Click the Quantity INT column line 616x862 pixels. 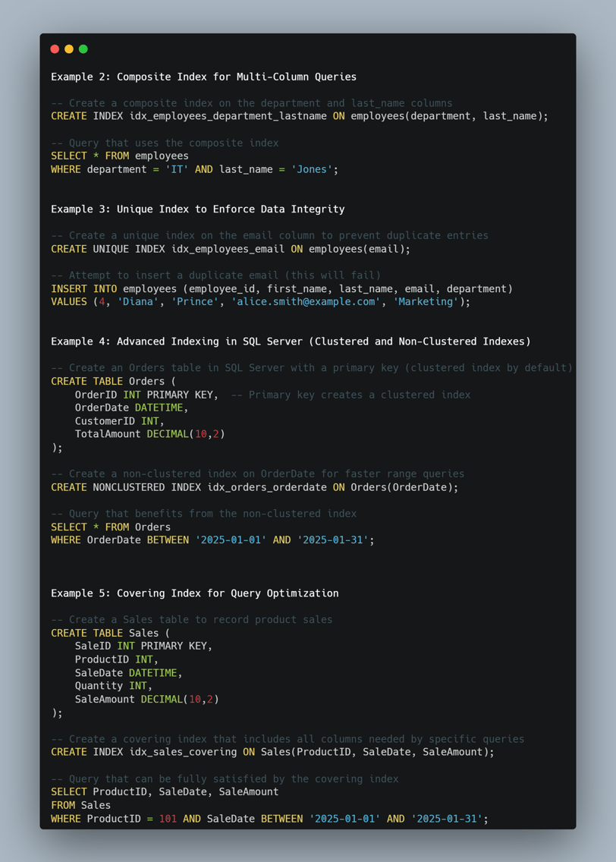(113, 686)
